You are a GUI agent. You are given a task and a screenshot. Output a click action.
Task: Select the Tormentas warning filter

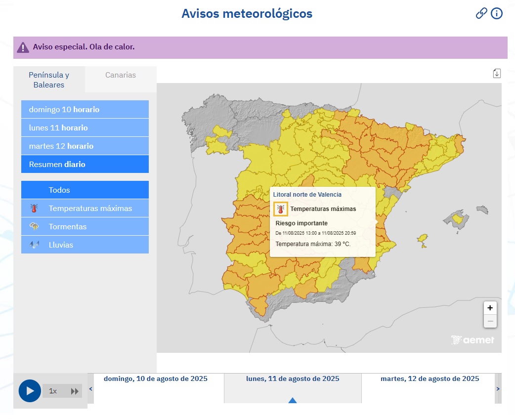pyautogui.click(x=85, y=226)
